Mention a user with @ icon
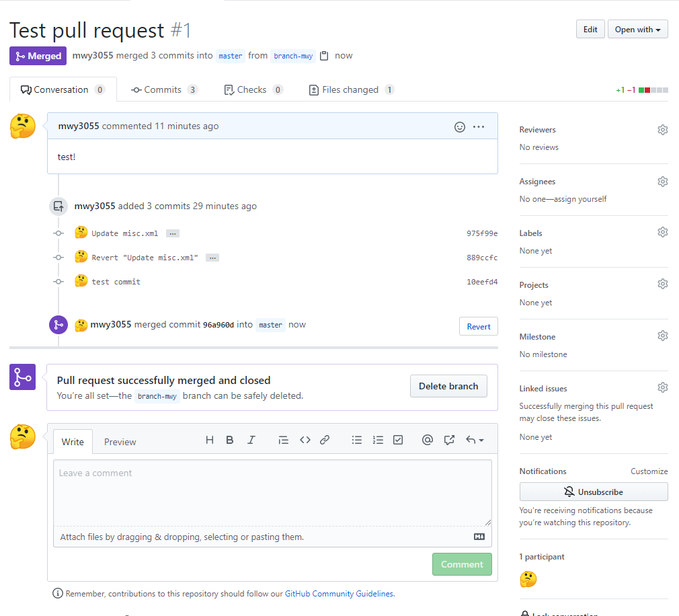The image size is (679, 616). 428,440
